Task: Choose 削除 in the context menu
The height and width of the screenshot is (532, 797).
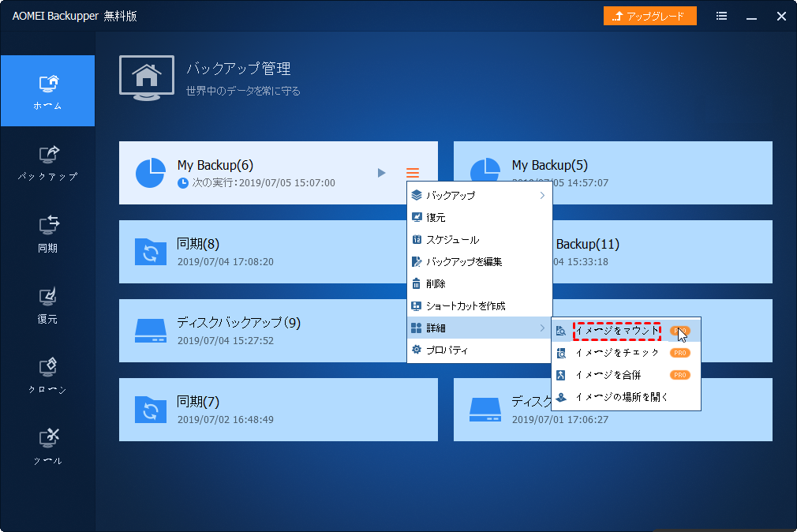Action: click(479, 284)
